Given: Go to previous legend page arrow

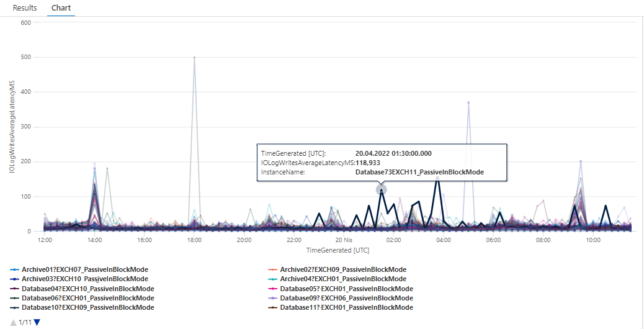Looking at the screenshot, I should [13, 322].
